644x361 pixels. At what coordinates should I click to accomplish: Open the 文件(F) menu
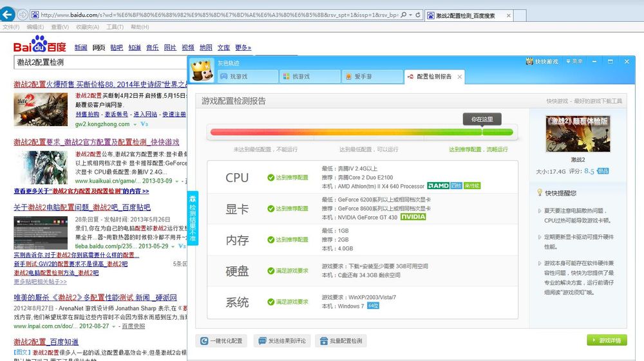11,27
